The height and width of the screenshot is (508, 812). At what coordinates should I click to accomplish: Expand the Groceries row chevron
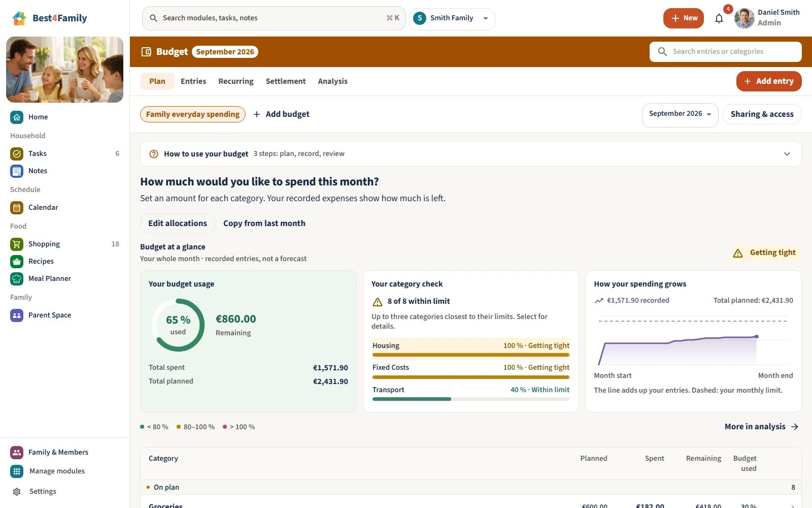tap(793, 506)
